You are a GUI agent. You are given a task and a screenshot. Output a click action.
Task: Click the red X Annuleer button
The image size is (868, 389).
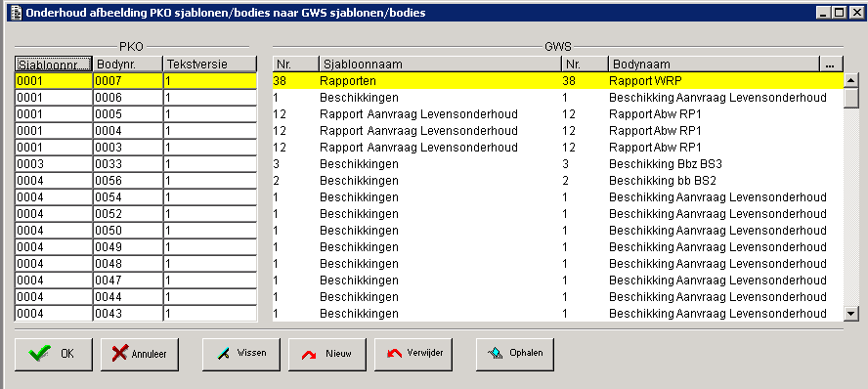(x=140, y=354)
